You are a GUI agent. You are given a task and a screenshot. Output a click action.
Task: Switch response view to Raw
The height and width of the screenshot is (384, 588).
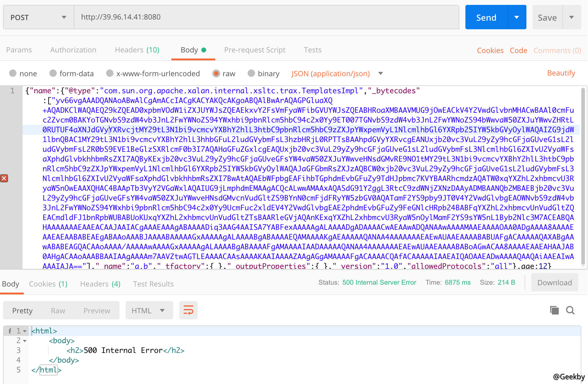coord(58,310)
